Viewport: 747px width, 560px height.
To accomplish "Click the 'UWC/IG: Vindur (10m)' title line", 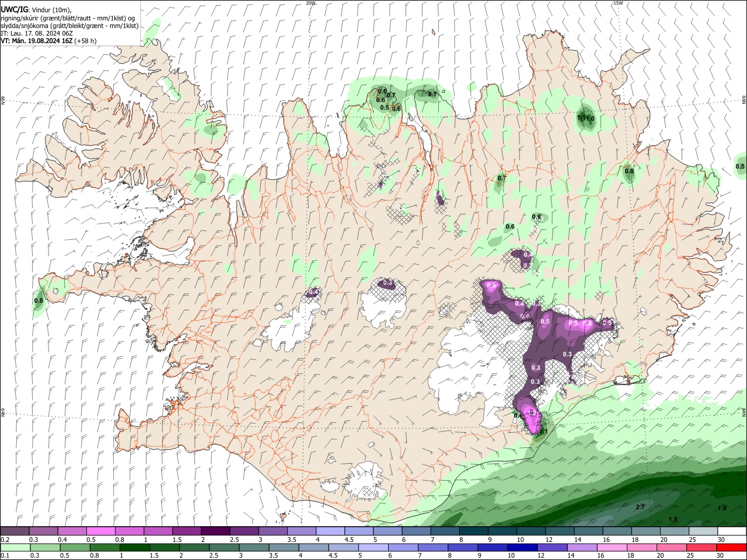I will tap(36, 10).
